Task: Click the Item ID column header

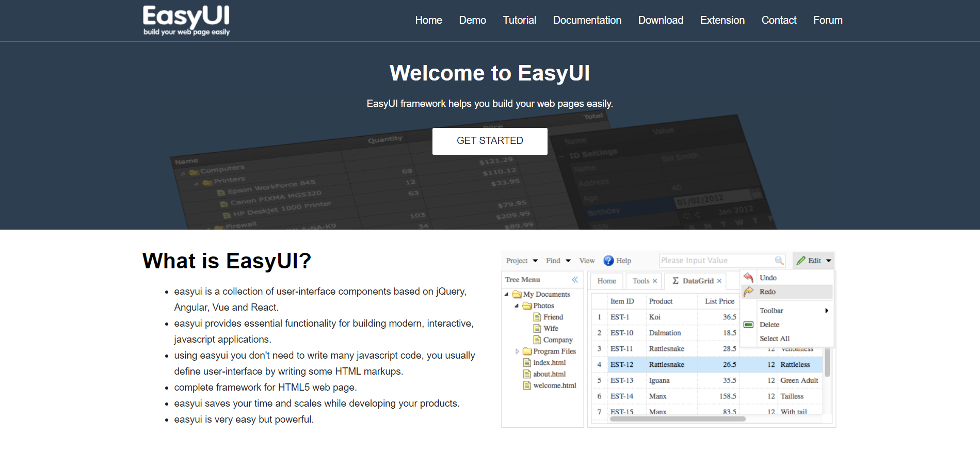Action: (x=627, y=301)
